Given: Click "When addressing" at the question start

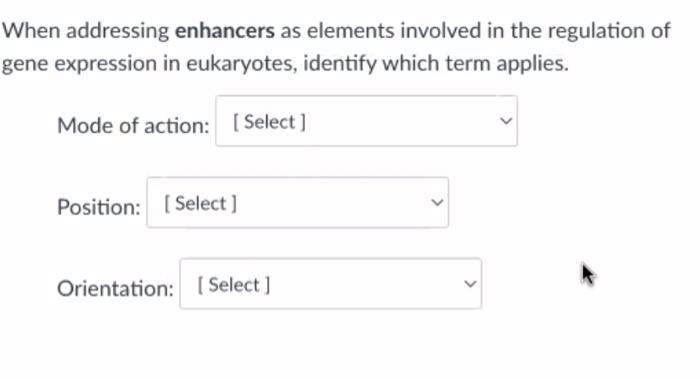Looking at the screenshot, I should click(86, 31).
